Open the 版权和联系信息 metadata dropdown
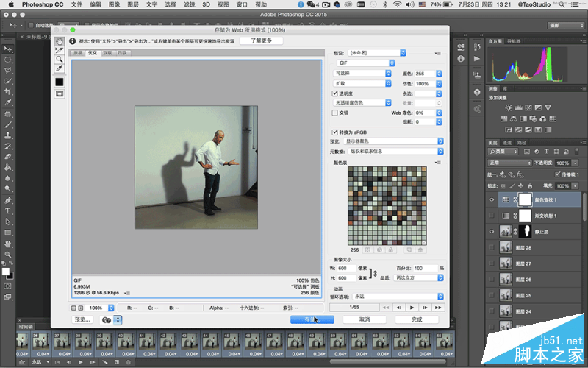Screen dimensions: 588x368 (395, 152)
